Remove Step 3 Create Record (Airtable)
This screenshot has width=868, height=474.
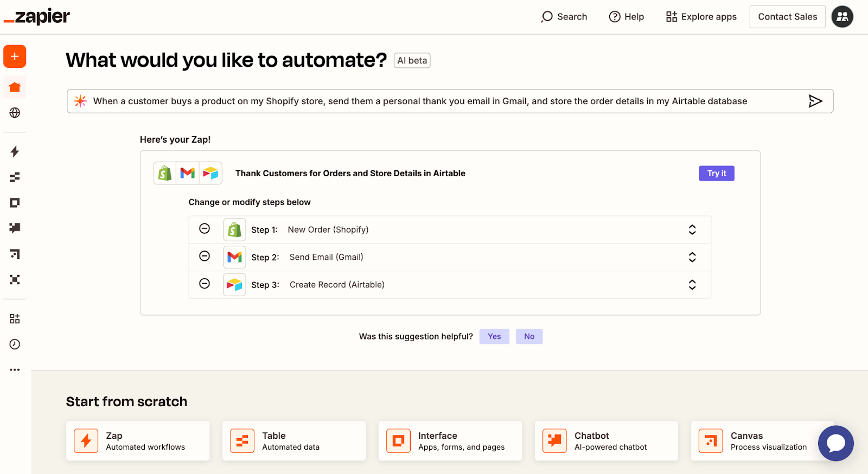pos(205,284)
